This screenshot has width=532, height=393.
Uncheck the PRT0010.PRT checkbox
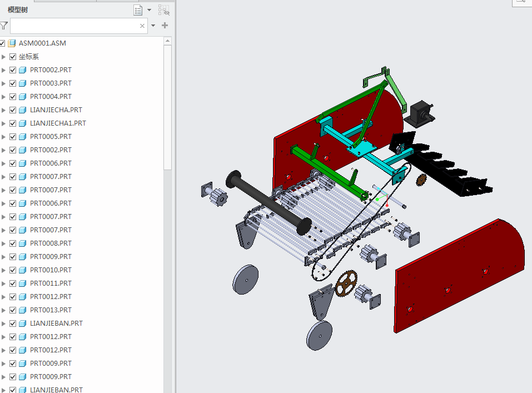[13, 270]
